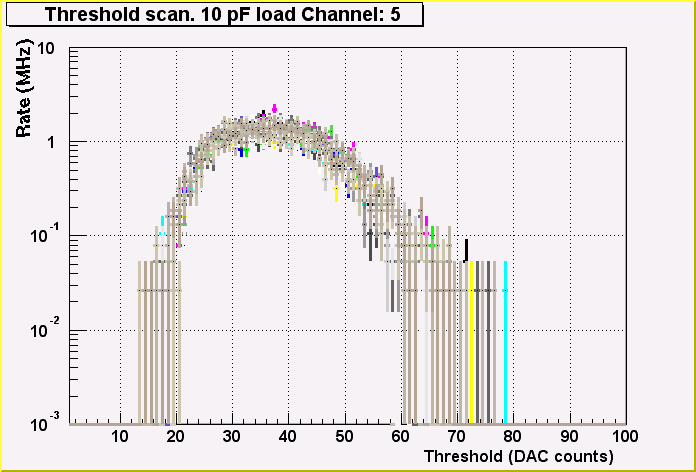Select the cyan error bar near threshold 79
This screenshot has height=472, width=696.
pyautogui.click(x=505, y=342)
